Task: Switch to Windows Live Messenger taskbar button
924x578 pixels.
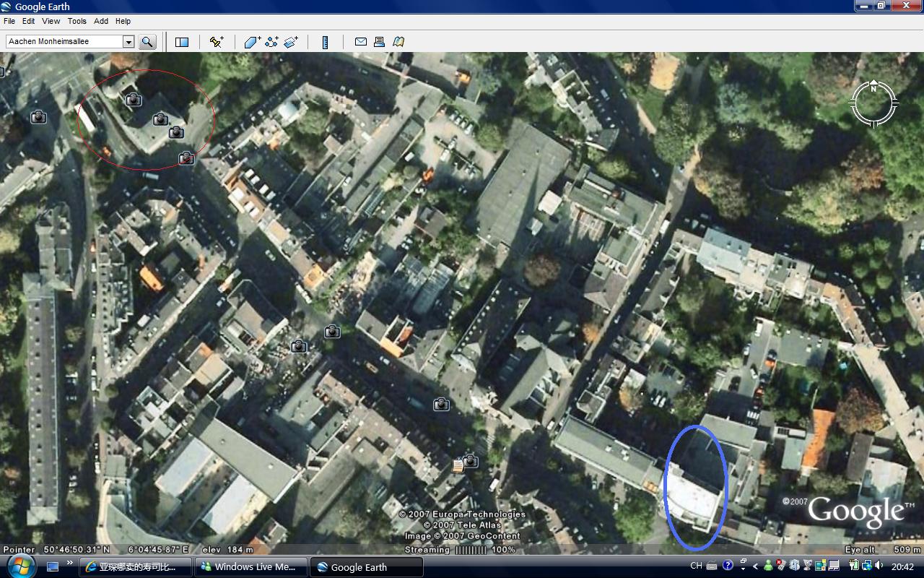Action: 252,567
